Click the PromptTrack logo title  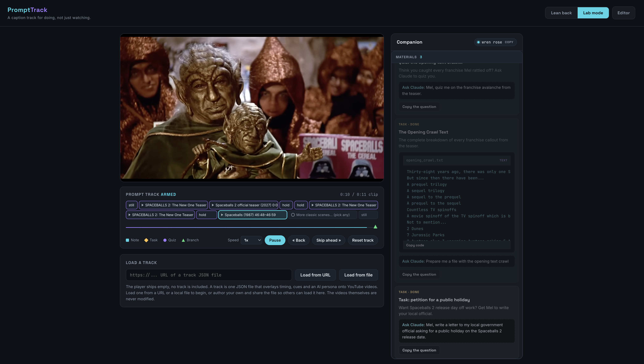(x=27, y=10)
